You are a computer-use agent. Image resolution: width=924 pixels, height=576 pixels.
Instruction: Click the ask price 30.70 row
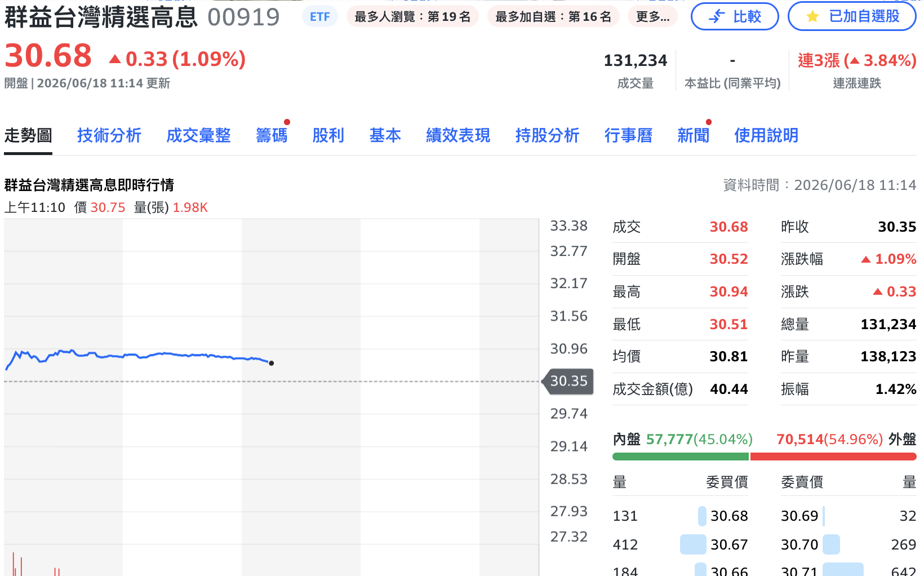(849, 544)
